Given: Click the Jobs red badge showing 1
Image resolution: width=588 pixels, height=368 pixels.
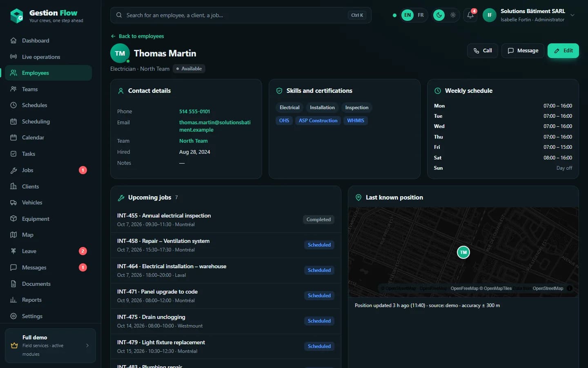Looking at the screenshot, I should click(x=83, y=170).
